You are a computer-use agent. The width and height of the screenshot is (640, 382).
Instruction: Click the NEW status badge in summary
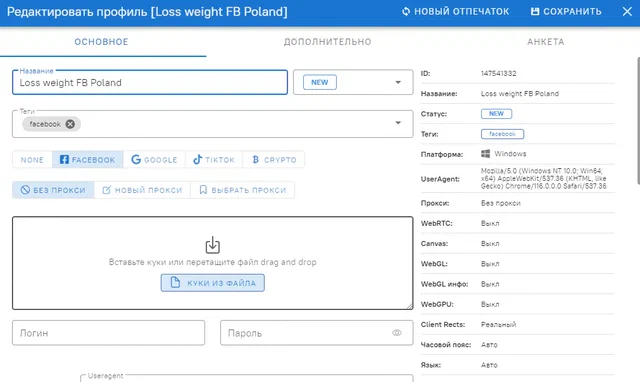click(x=496, y=114)
